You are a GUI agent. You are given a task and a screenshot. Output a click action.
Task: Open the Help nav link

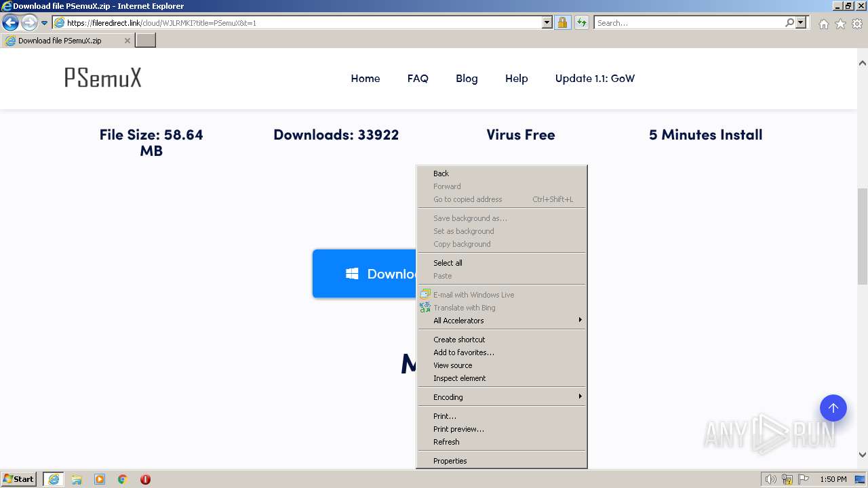click(x=516, y=79)
